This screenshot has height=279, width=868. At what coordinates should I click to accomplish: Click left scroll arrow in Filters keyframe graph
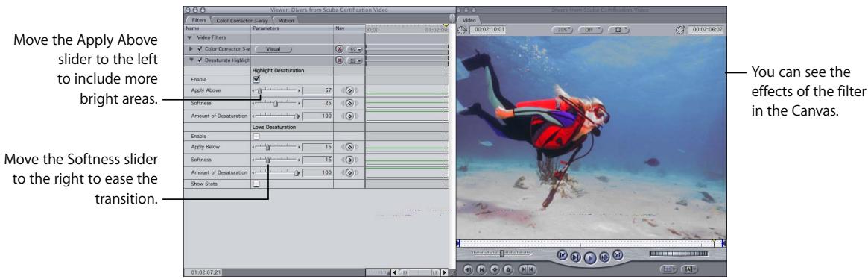[394, 272]
